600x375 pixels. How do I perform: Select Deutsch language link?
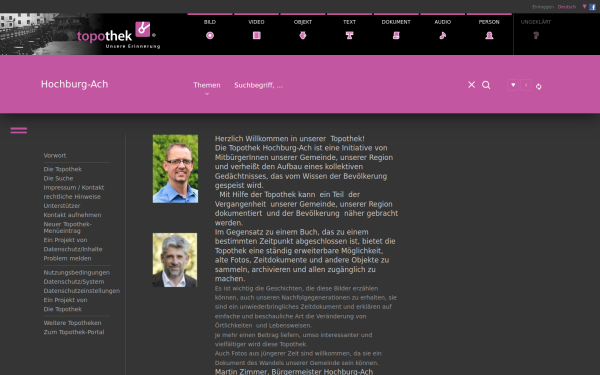[567, 7]
